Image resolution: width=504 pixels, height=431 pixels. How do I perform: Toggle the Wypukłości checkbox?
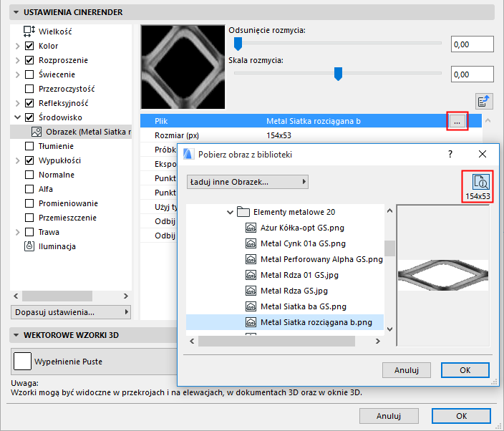[x=29, y=160]
